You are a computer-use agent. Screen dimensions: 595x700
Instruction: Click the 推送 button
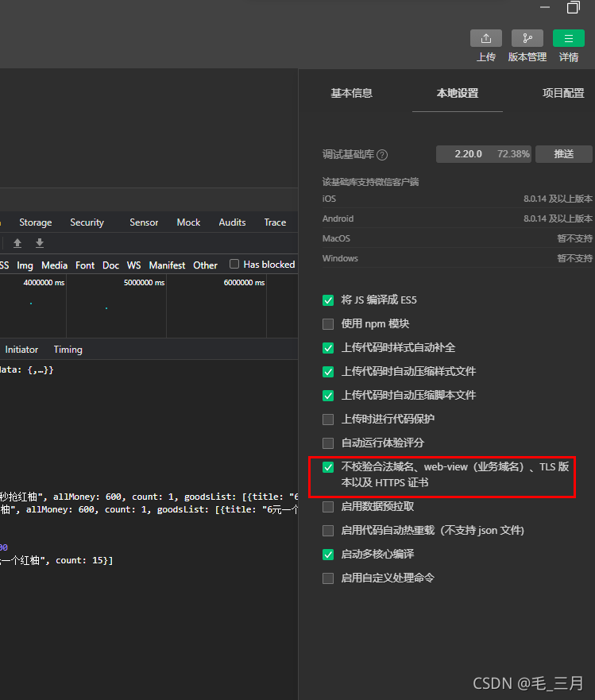point(564,154)
